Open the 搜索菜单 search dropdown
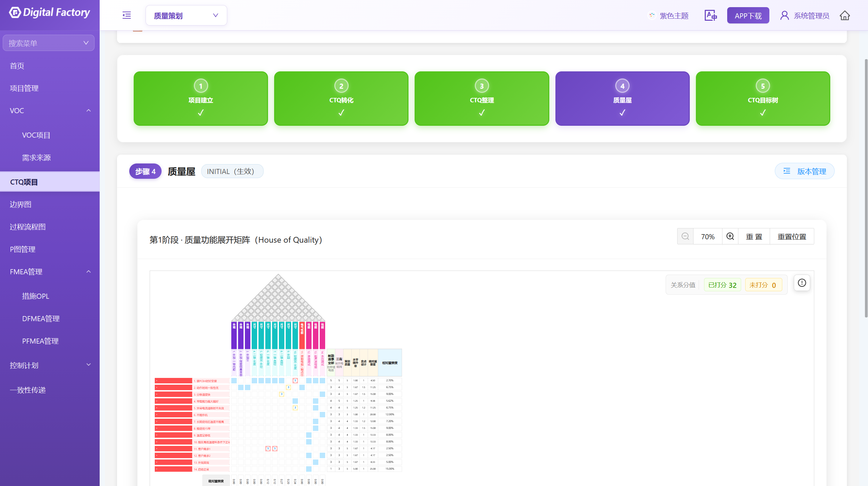Viewport: 868px width, 486px height. coord(49,43)
